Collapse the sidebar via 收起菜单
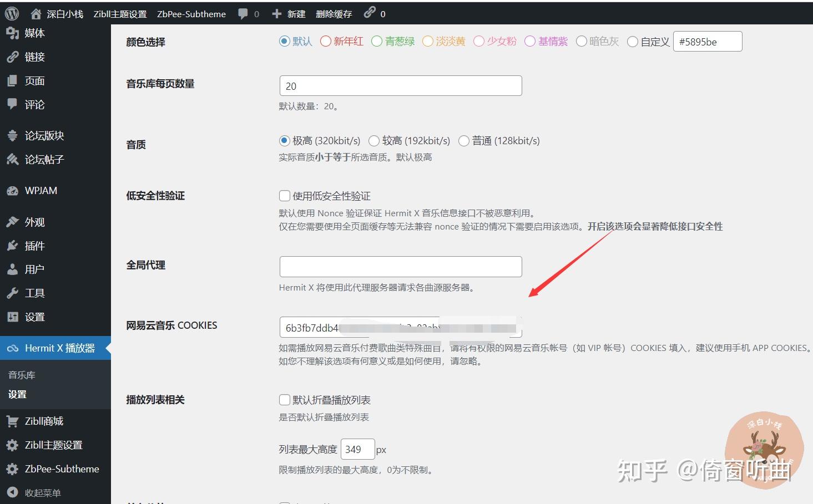Viewport: 813px width, 504px height. click(33, 492)
